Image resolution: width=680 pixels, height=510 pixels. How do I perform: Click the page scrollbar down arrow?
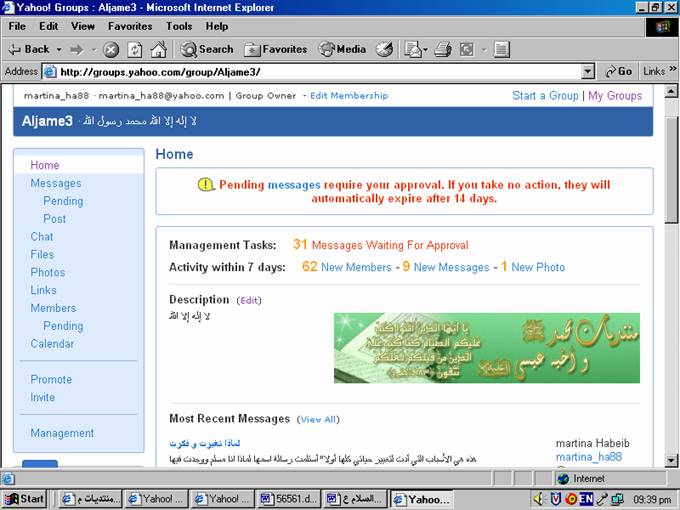(671, 460)
